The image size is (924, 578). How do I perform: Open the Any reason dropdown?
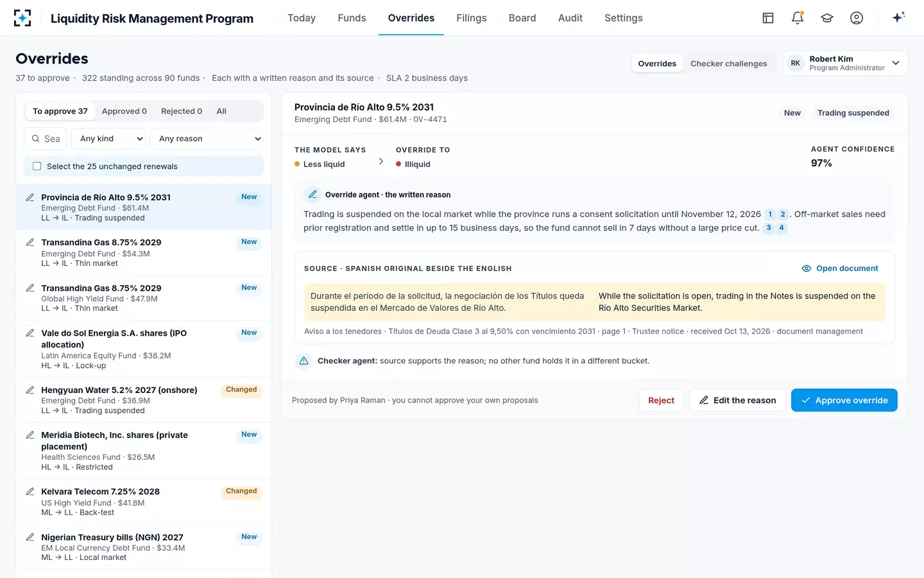point(207,139)
